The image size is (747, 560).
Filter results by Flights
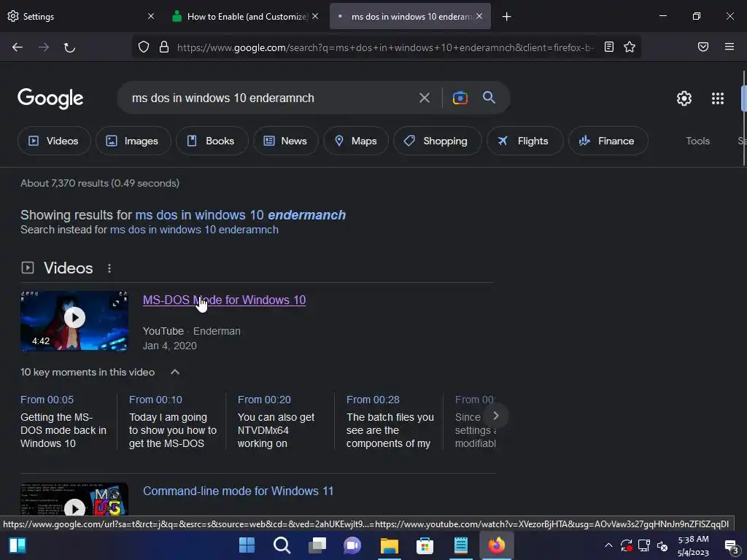point(525,141)
